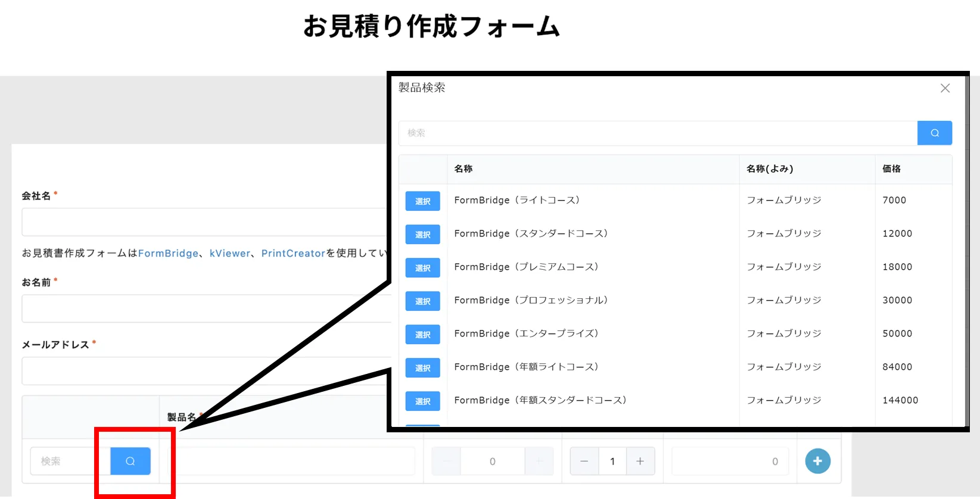Select FormBridge（エンタープライズ） with its 選択 button
The width and height of the screenshot is (980, 499).
[x=423, y=335]
